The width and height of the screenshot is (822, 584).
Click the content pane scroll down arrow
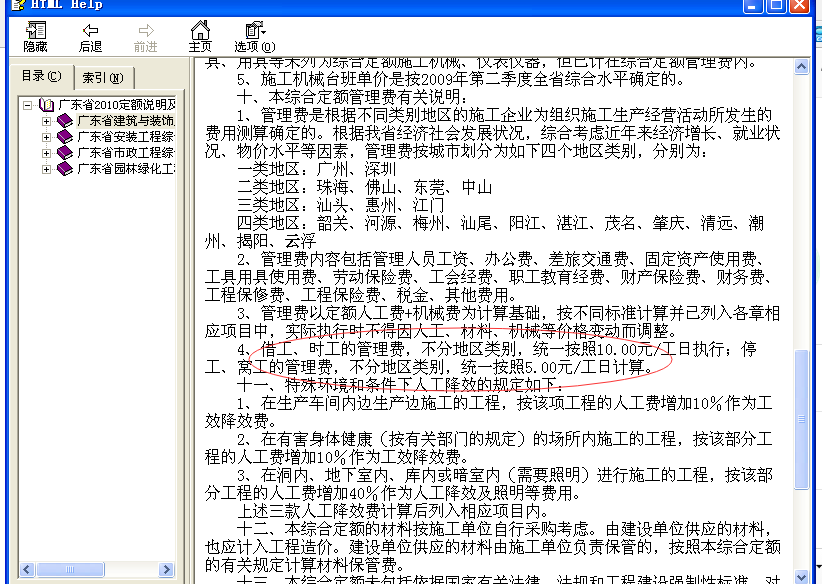point(802,577)
